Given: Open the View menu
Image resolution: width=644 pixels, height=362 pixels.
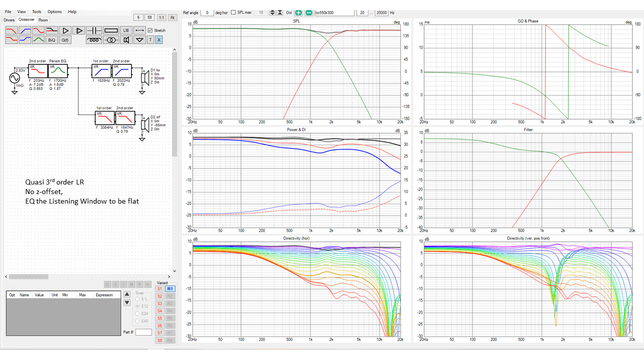Looking at the screenshot, I should [22, 12].
